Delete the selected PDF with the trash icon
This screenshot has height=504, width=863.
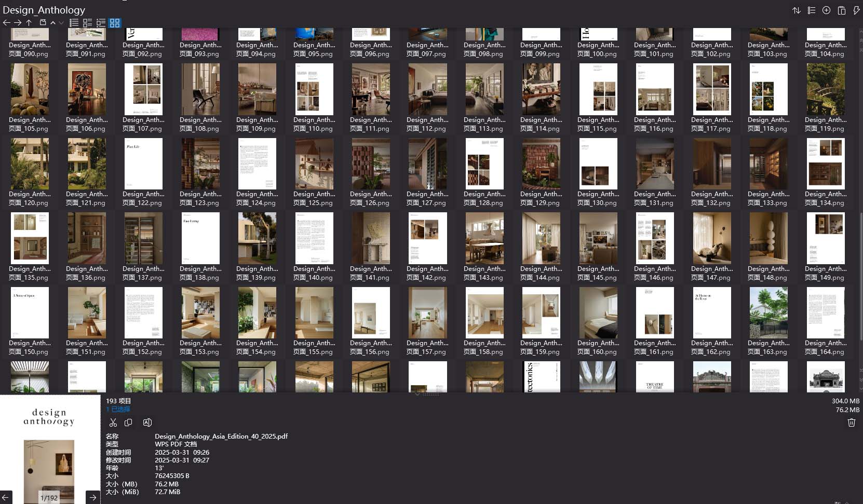click(x=851, y=423)
